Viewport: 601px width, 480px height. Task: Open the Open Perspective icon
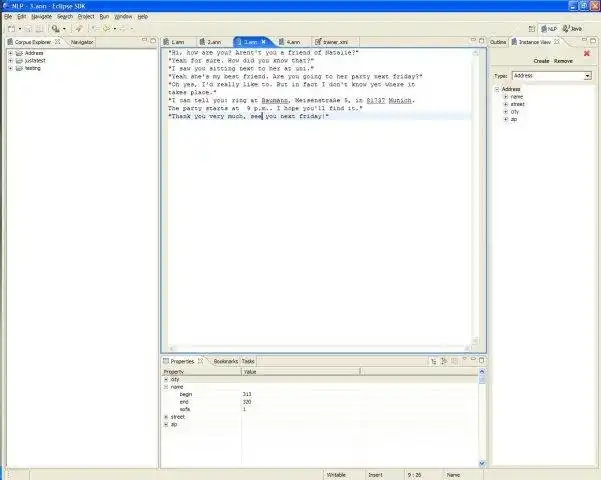[x=532, y=29]
